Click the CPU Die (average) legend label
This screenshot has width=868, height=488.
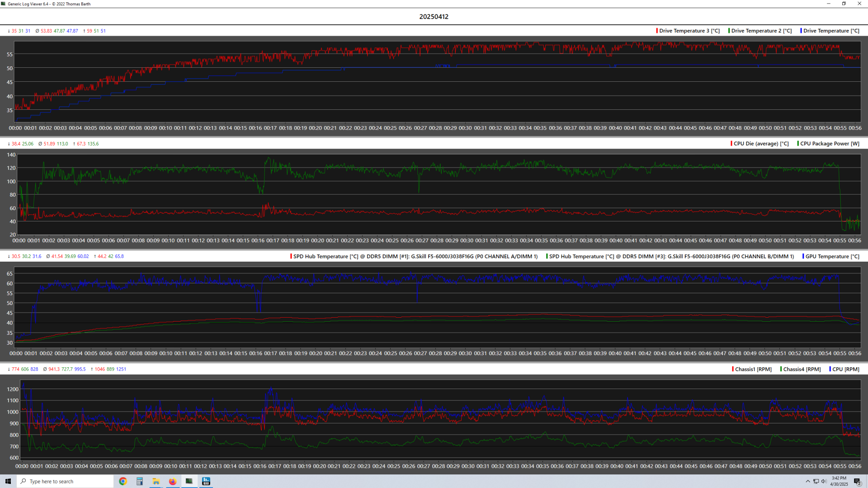761,144
